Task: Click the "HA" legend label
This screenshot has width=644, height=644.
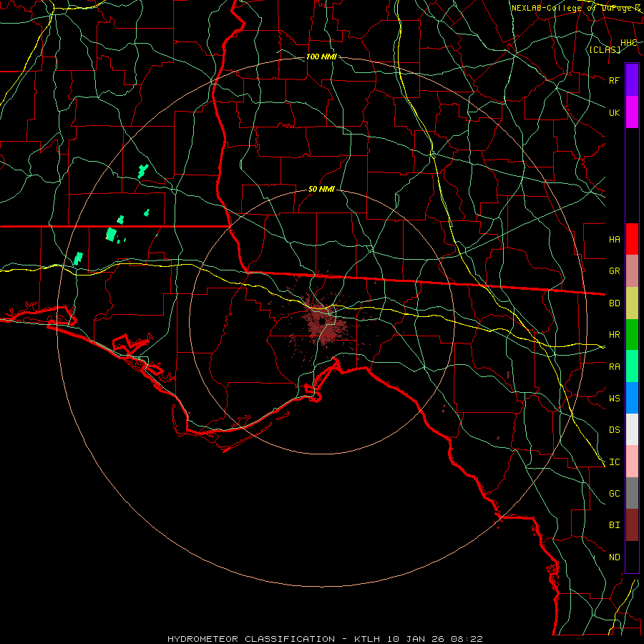Action: 615,240
